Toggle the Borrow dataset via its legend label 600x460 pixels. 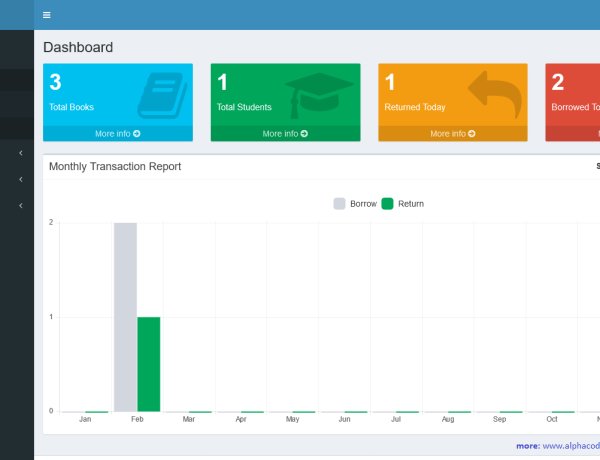pyautogui.click(x=363, y=204)
